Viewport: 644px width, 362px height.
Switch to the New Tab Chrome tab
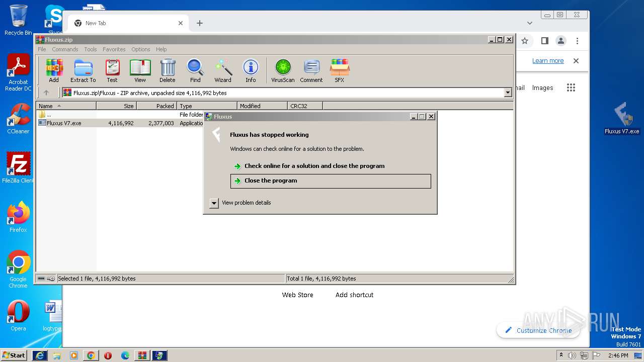coord(128,23)
